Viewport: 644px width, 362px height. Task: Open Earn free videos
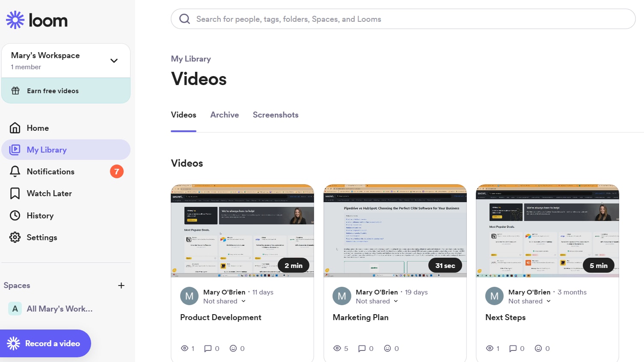coord(66,91)
